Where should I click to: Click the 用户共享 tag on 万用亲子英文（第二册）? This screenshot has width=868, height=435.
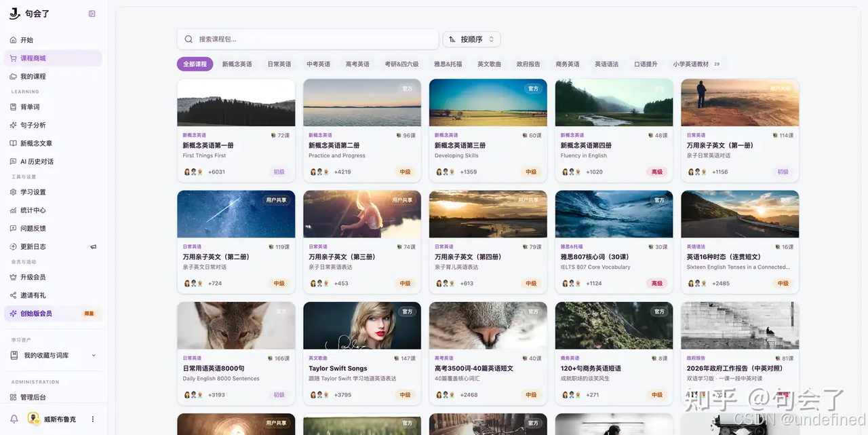pos(277,200)
